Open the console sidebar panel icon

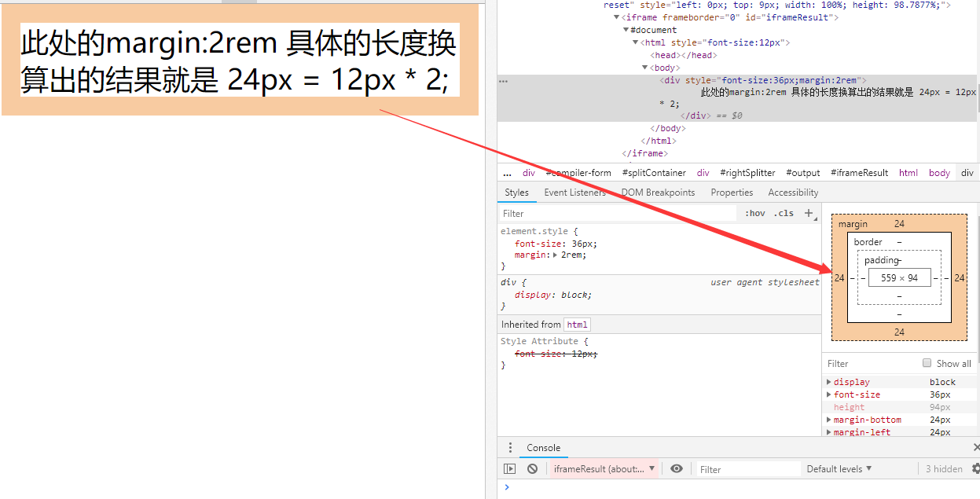(x=510, y=468)
